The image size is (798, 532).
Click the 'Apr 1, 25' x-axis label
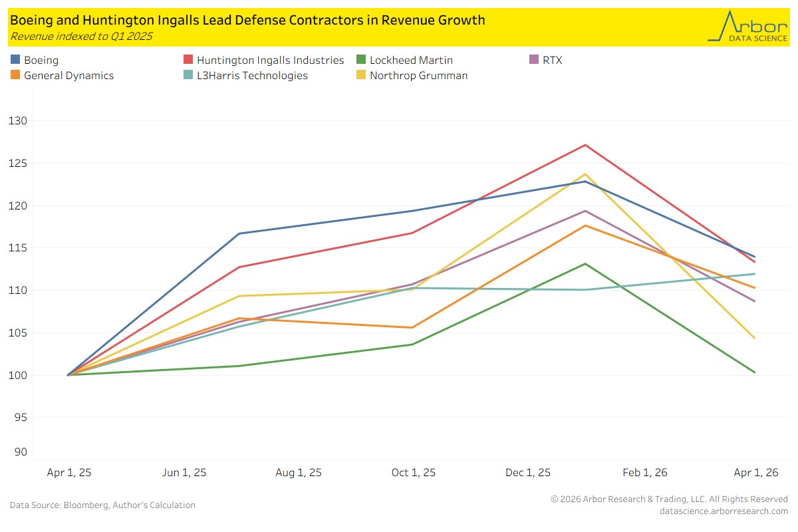pos(69,473)
